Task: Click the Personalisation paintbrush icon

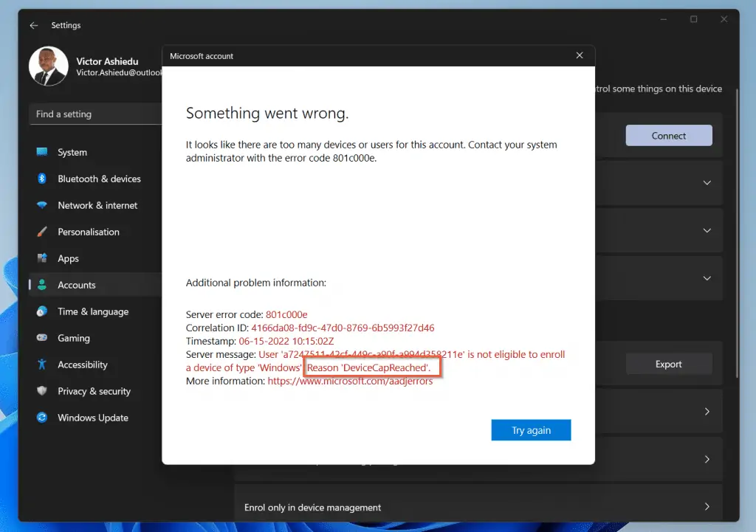Action: [42, 232]
